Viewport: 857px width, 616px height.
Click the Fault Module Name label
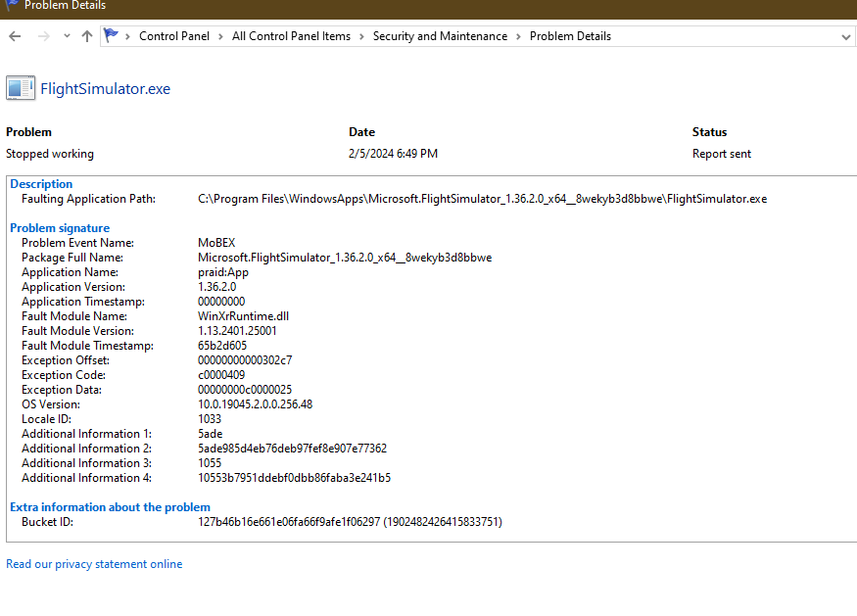tap(74, 316)
